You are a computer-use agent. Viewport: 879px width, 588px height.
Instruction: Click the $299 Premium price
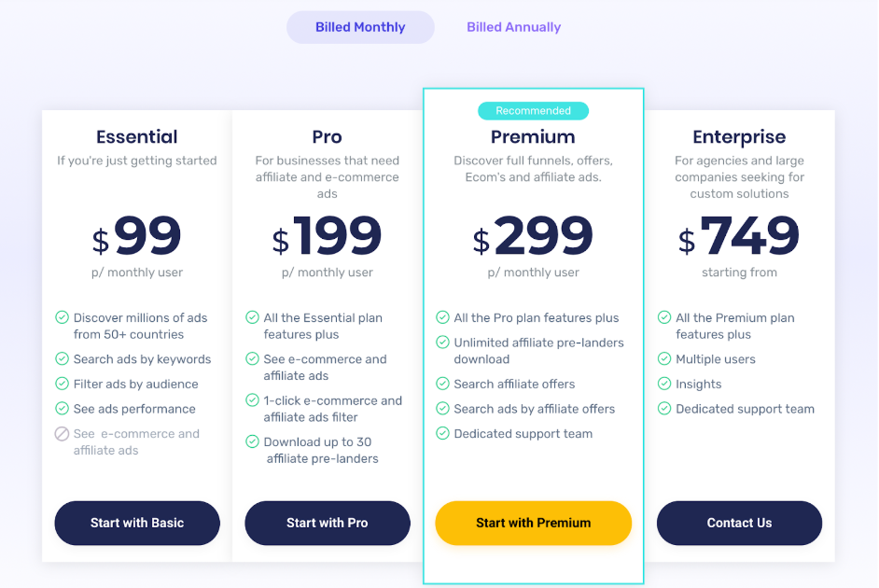pyautogui.click(x=533, y=235)
